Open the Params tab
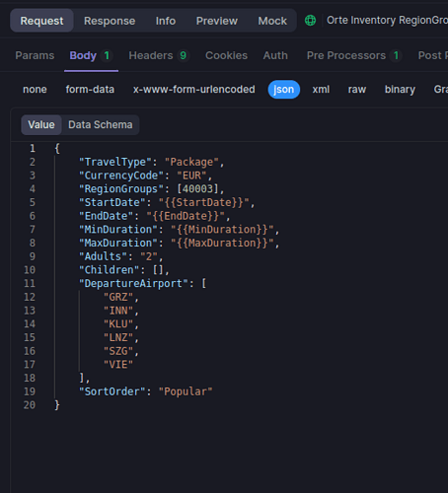Image resolution: width=448 pixels, height=493 pixels. [x=35, y=55]
